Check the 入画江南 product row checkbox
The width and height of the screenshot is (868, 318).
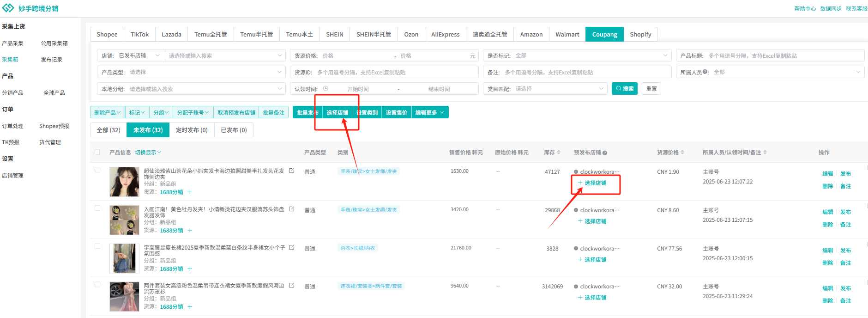pyautogui.click(x=97, y=208)
